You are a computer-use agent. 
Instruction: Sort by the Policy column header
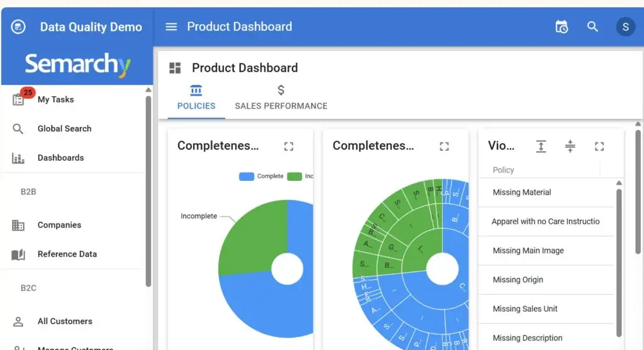point(503,170)
